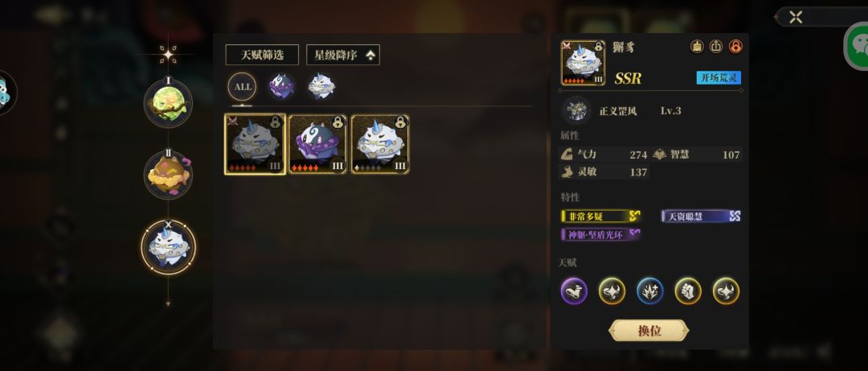Open the 正义罡风 skill icon
The image size is (868, 371).
click(x=576, y=110)
